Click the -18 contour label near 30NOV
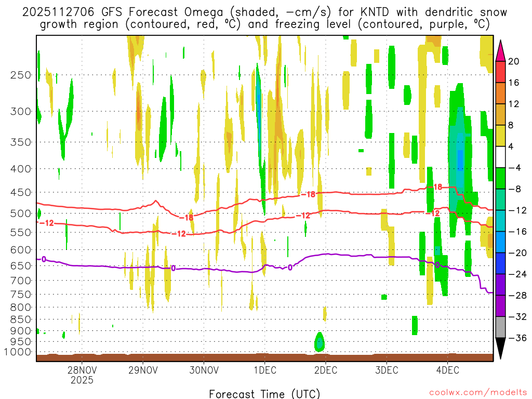This screenshot has width=532, height=399. click(x=186, y=218)
